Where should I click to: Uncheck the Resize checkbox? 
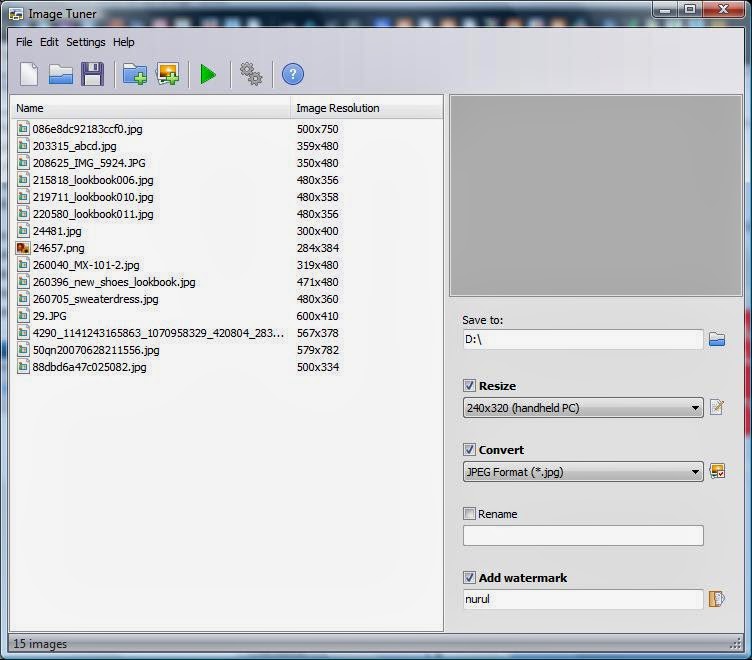coord(469,386)
